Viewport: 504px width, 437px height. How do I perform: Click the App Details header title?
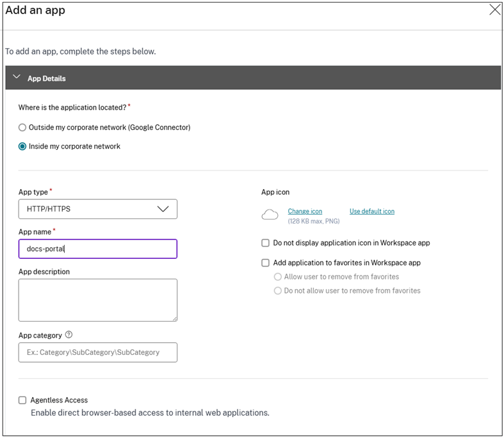[x=47, y=78]
